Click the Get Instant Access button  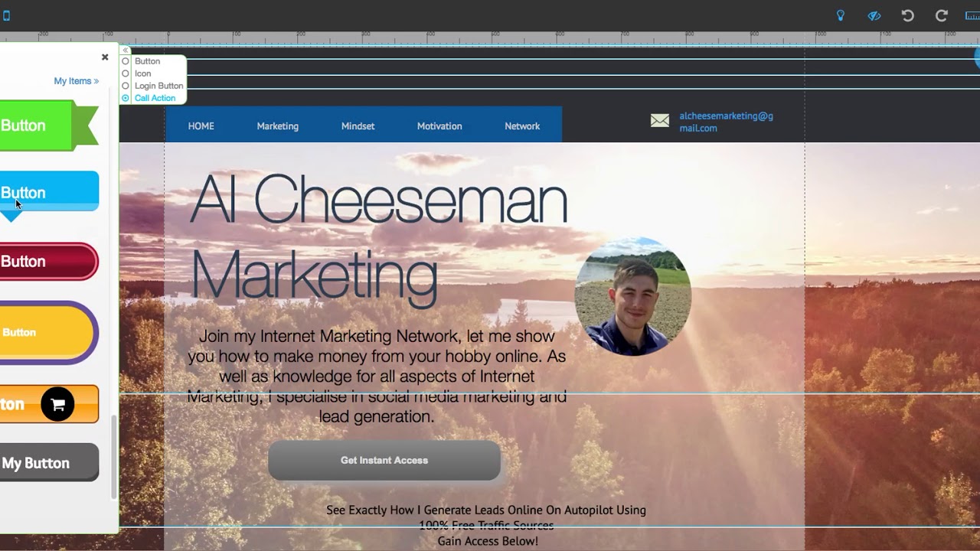click(x=384, y=460)
